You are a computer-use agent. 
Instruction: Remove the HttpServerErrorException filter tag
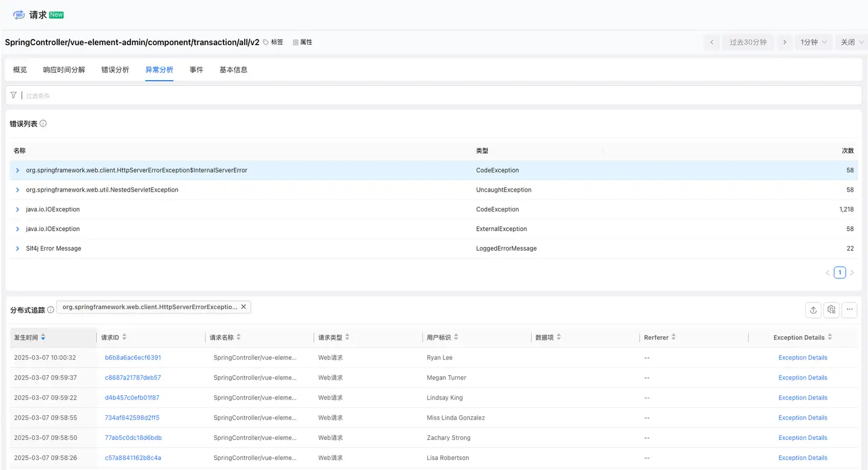pyautogui.click(x=244, y=307)
